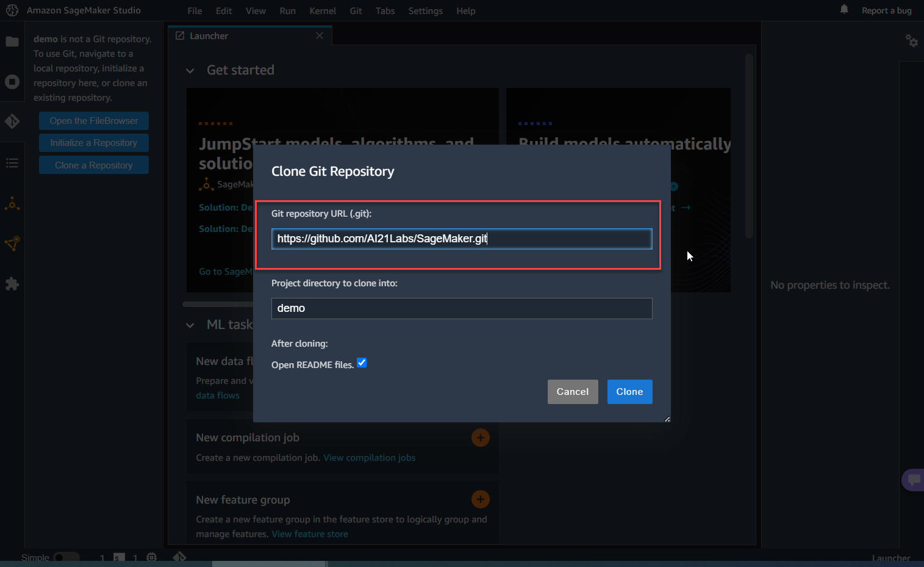Viewport: 924px width, 567px height.
Task: Click the 'Git repository URL (.git):' label
Action: pos(321,214)
